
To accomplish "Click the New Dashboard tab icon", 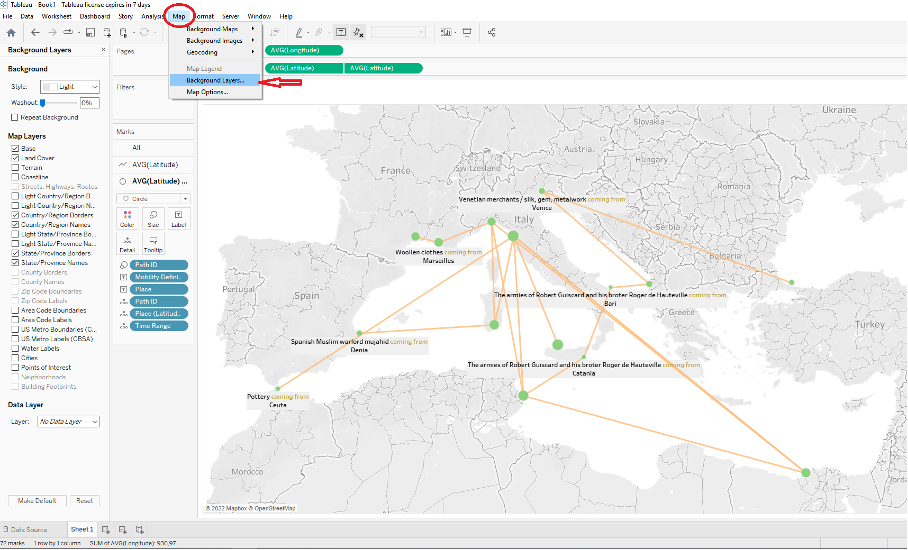I will coord(122,529).
